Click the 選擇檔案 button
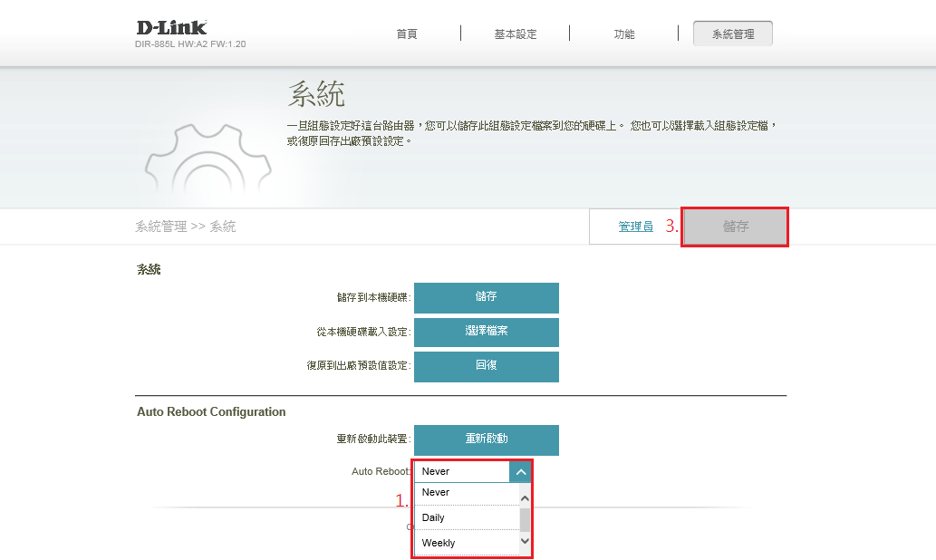 [x=486, y=332]
